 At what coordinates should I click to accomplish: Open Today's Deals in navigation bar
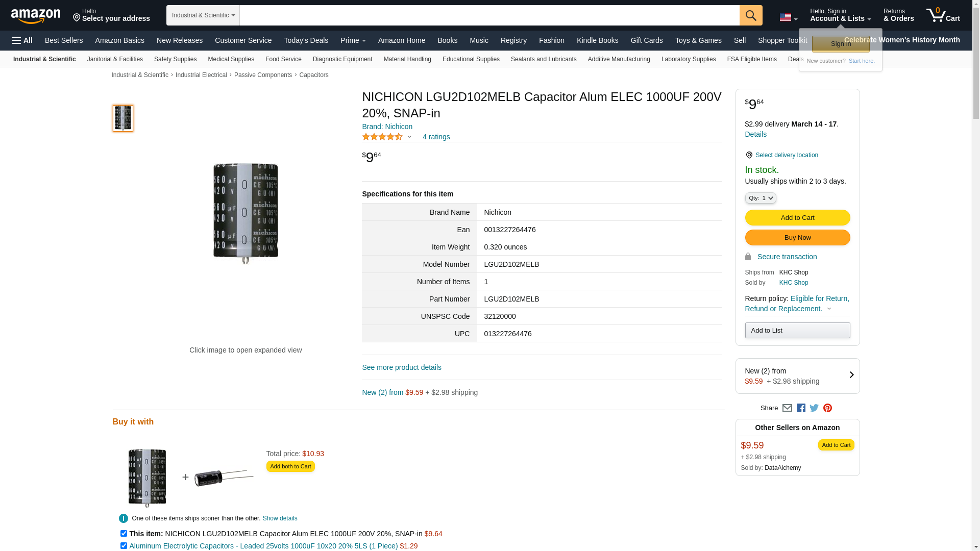[306, 40]
